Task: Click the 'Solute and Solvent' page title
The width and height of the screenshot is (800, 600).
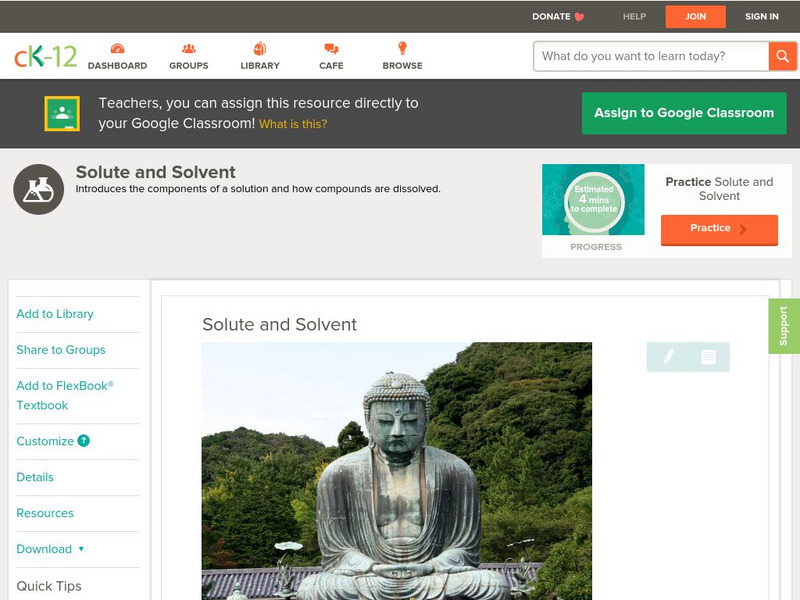Action: (156, 172)
